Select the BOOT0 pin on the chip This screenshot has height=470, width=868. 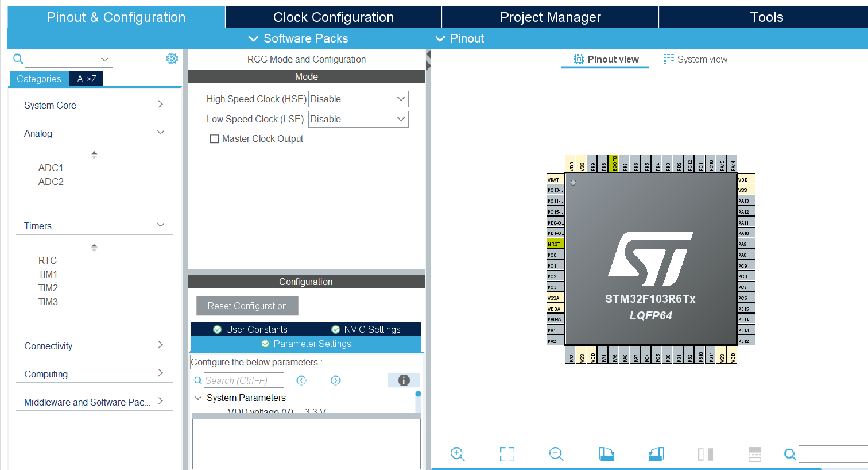point(614,164)
